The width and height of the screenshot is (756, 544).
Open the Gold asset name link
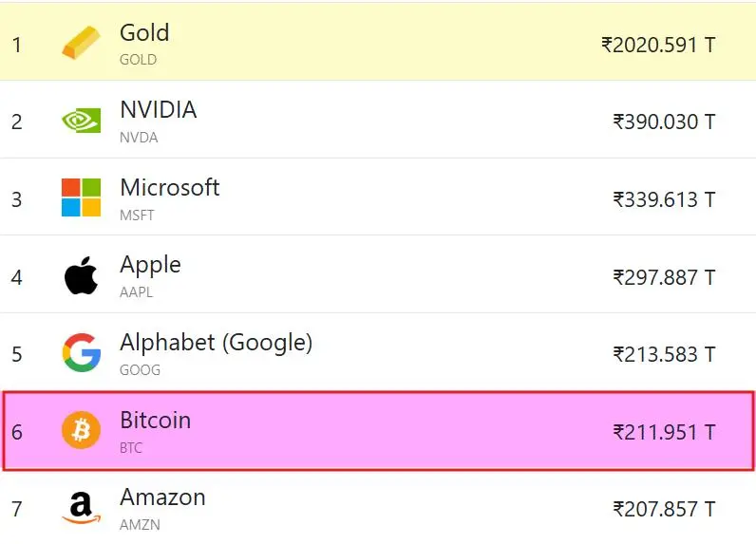[144, 33]
